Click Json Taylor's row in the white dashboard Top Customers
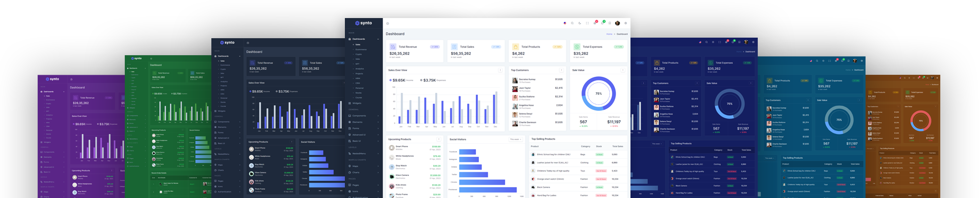Viewport: 980px width, 198px height. click(537, 89)
